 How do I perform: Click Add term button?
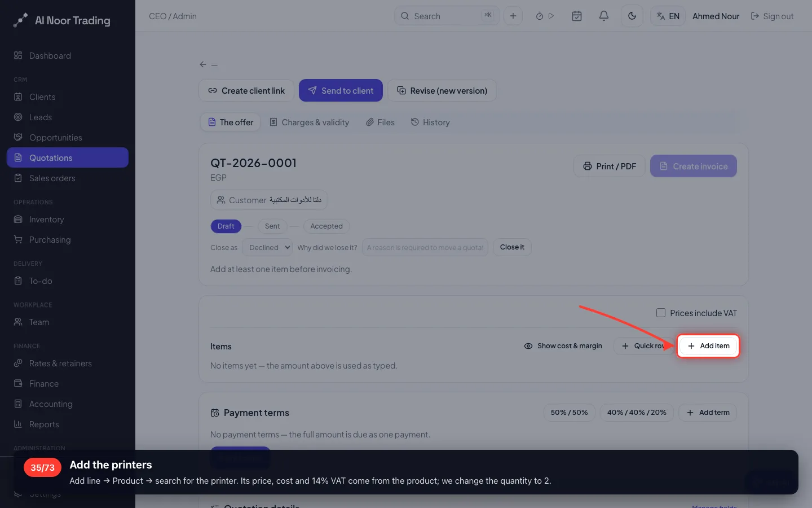click(x=708, y=413)
